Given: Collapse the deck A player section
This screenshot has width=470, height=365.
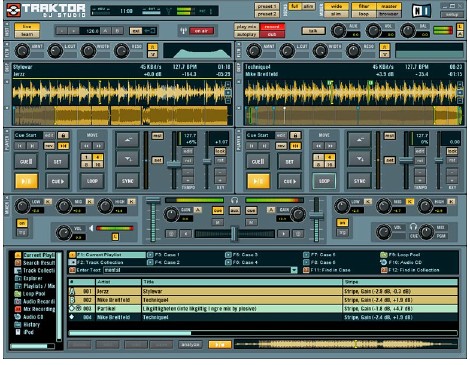Looking at the screenshot, I should 7,132.
